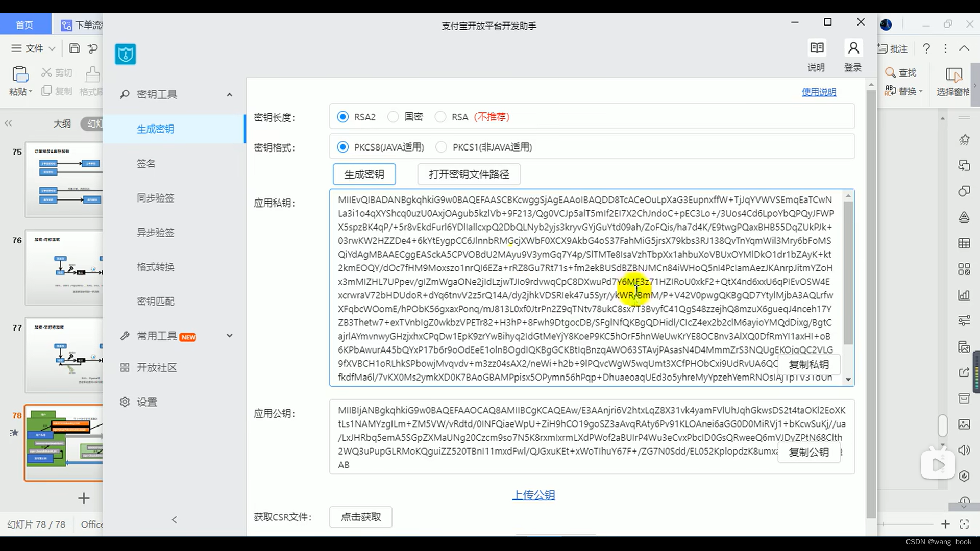Open the 使用说明 link

coord(819,92)
